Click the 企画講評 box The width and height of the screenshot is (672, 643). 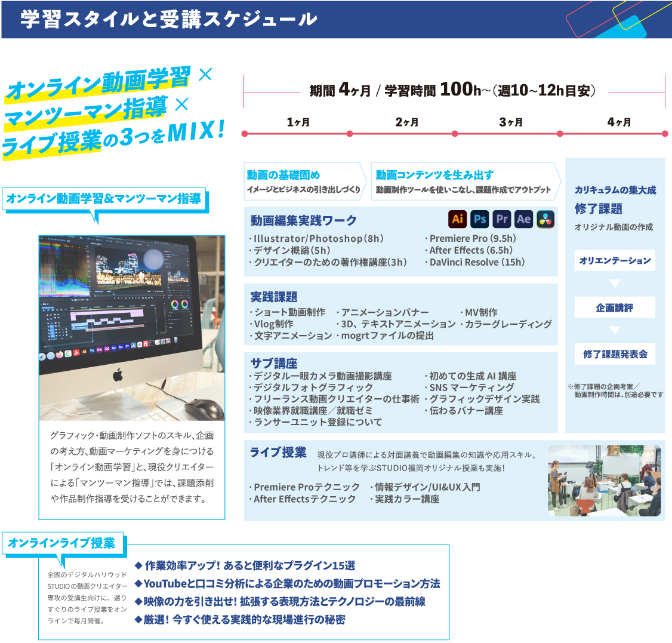click(615, 307)
